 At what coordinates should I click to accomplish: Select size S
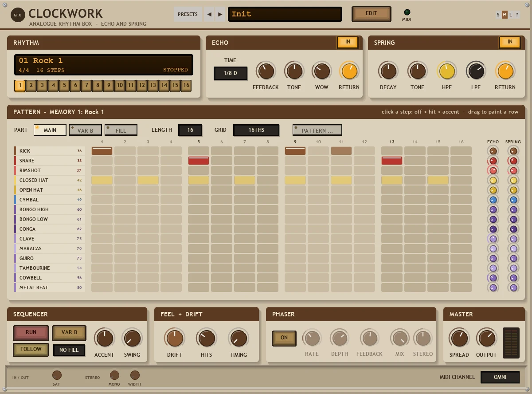[498, 15]
